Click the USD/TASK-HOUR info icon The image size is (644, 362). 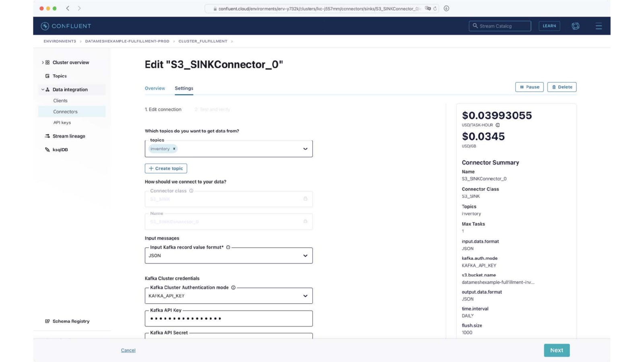click(x=498, y=125)
